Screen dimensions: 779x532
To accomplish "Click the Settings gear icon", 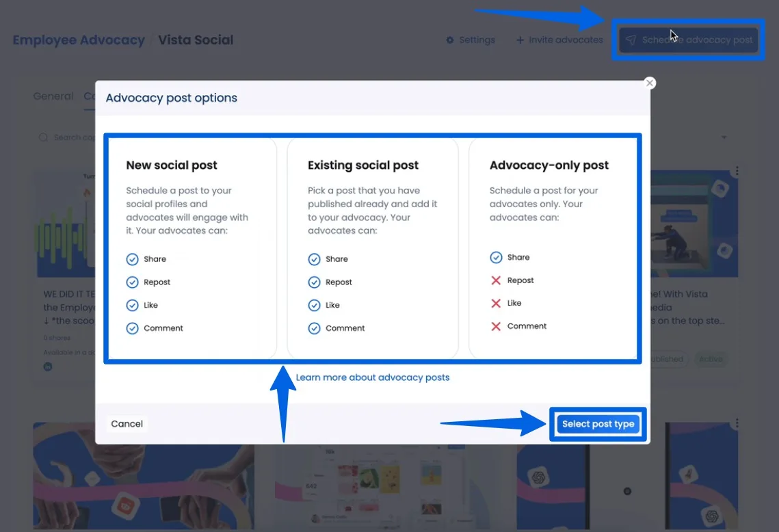I will tap(449, 40).
